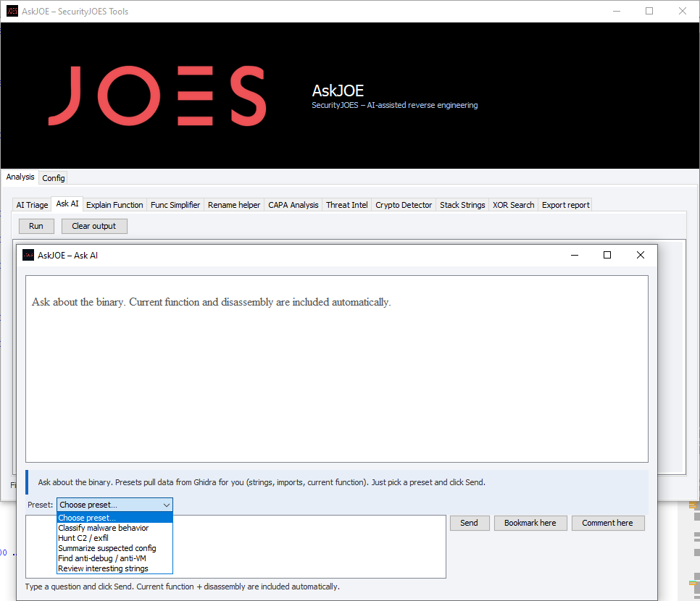Choose 'Review interesting strings' preset
The height and width of the screenshot is (601, 700).
114,569
